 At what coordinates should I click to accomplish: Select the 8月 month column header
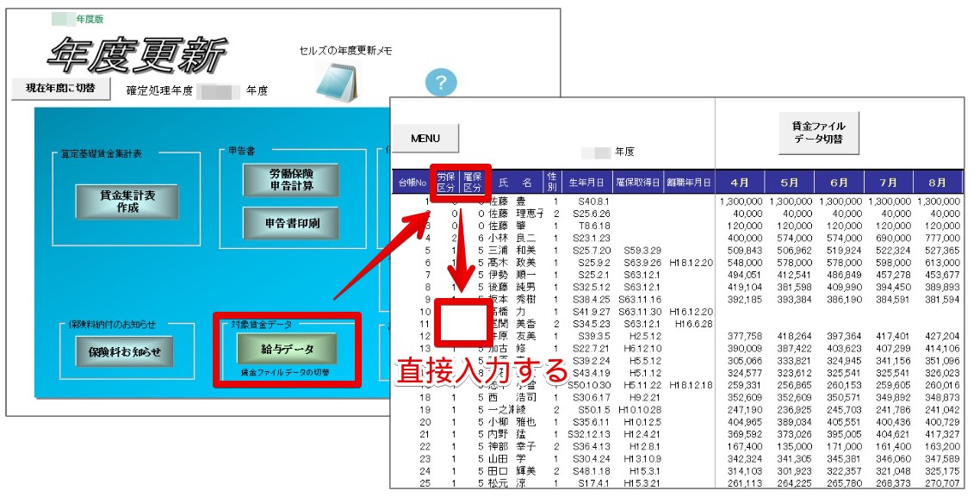(x=937, y=183)
